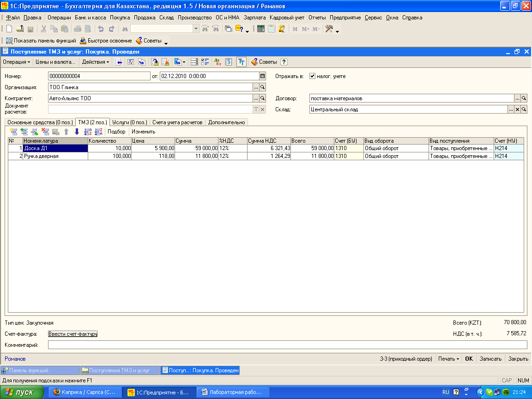Open the Зарплата menu

(254, 17)
